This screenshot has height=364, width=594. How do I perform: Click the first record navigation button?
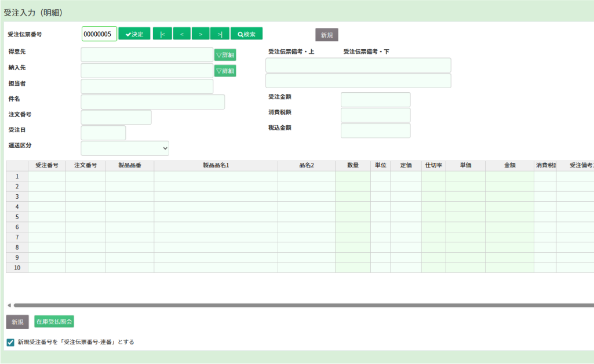162,34
